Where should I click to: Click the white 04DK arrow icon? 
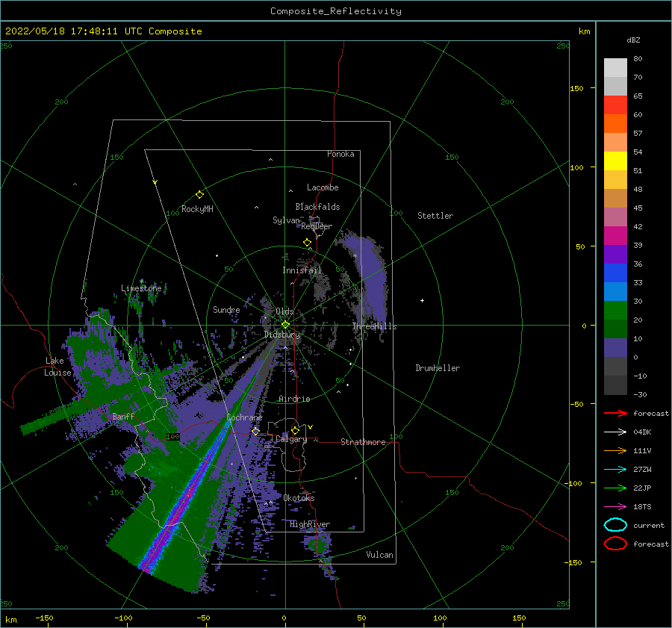coord(615,432)
